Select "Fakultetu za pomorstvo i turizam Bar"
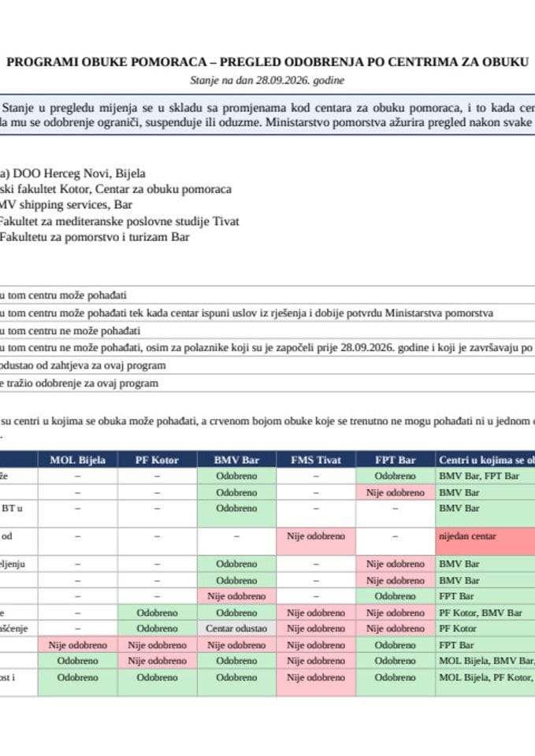Screen dimensions: 535x756 coord(95,237)
